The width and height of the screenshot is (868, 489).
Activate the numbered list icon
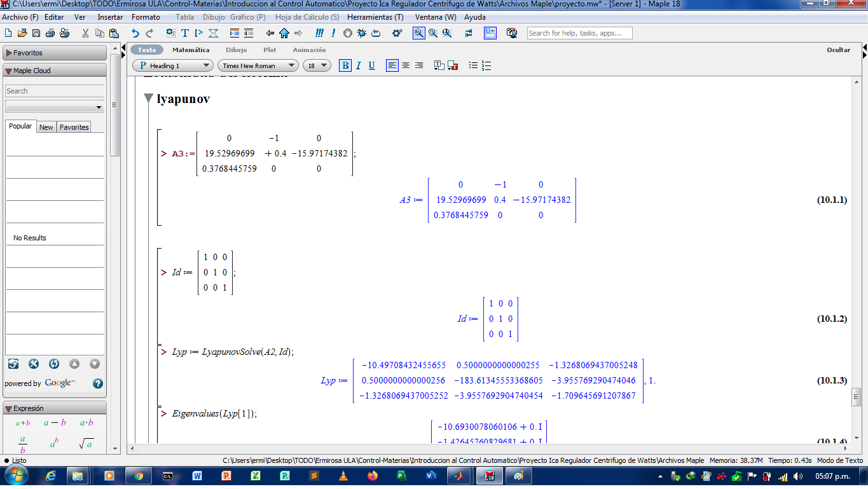click(486, 65)
